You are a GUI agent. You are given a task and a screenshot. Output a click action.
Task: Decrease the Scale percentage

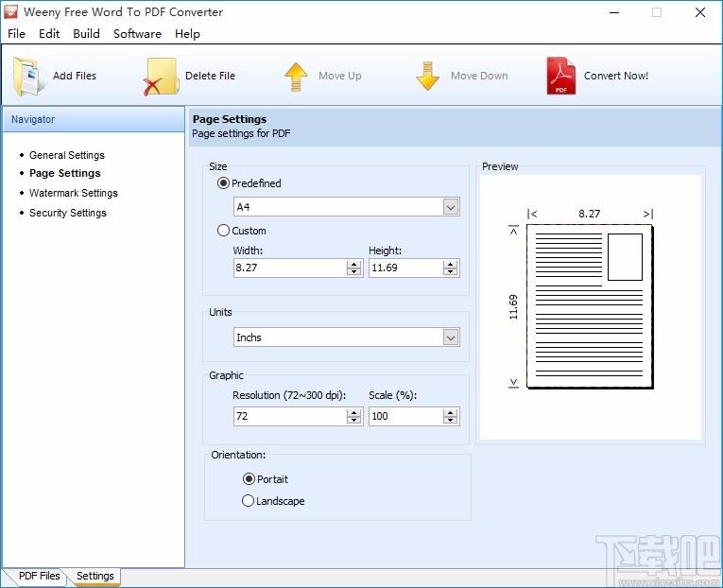[x=450, y=420]
